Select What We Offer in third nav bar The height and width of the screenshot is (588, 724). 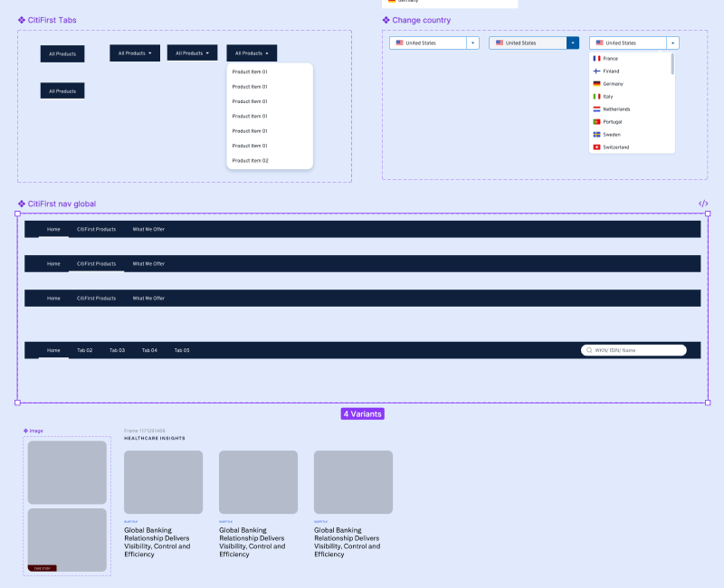[148, 299]
